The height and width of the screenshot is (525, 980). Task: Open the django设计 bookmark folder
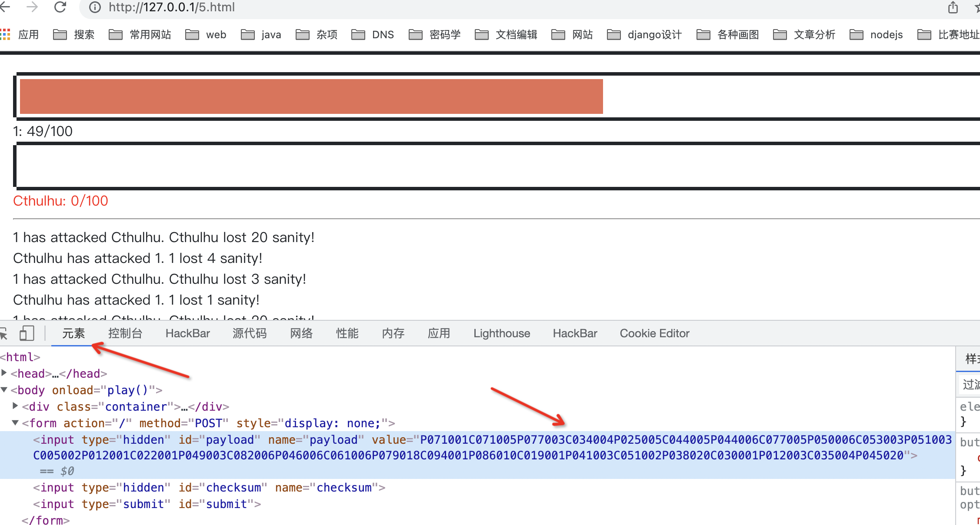click(644, 34)
